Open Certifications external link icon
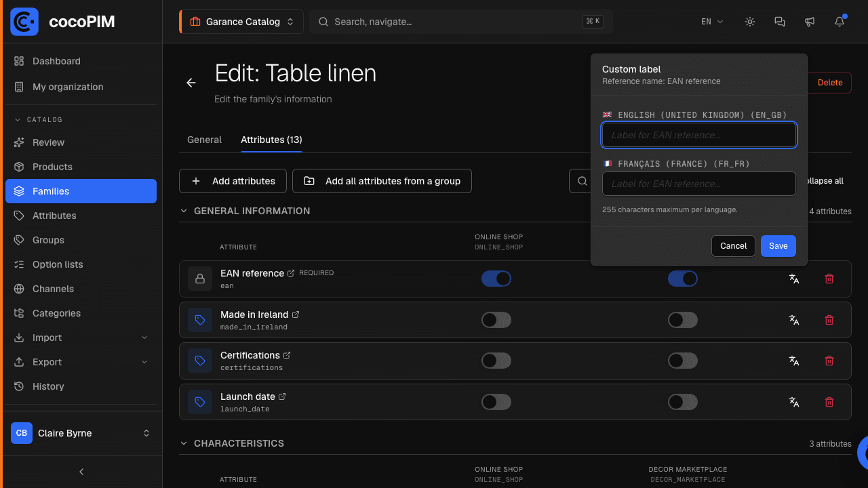This screenshot has width=868, height=488. tap(287, 355)
